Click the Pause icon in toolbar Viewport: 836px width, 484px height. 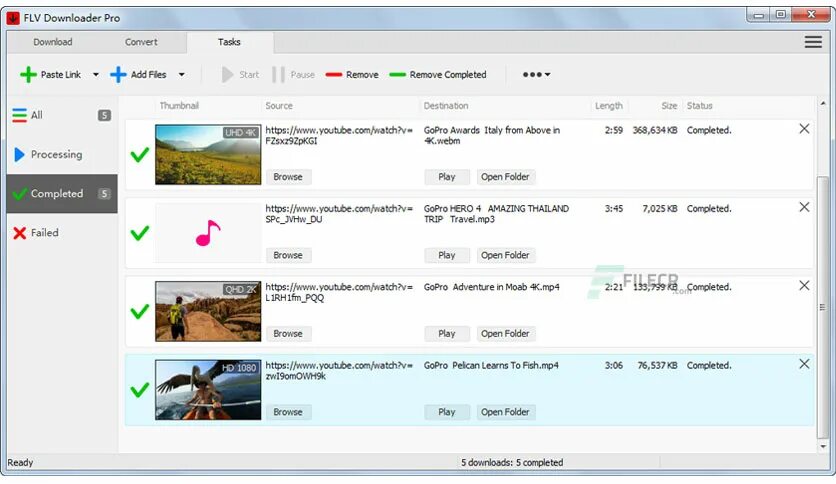click(x=278, y=75)
